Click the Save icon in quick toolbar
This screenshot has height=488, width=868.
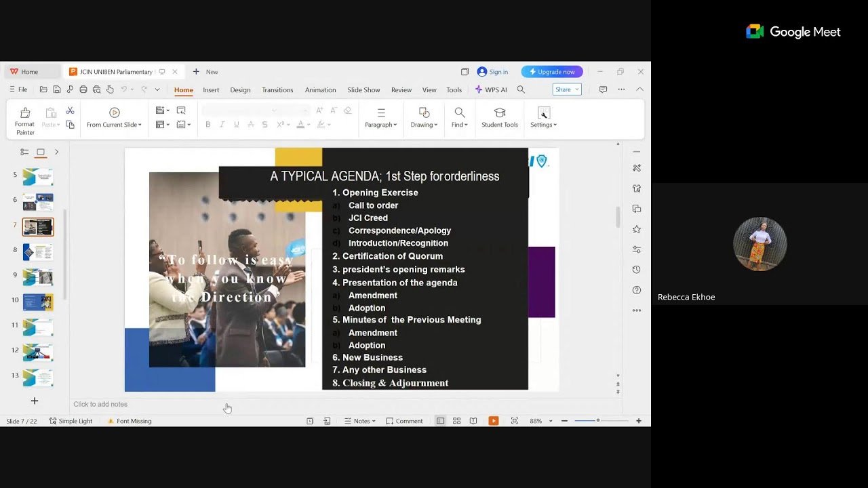[57, 89]
